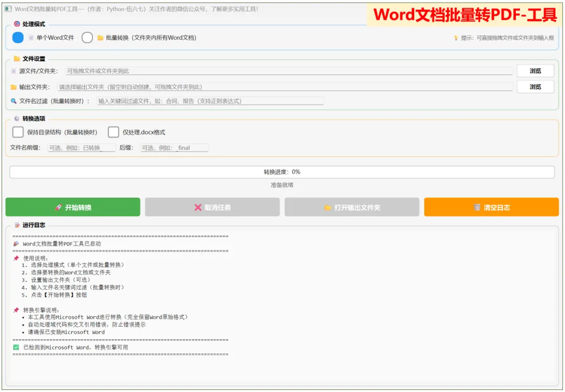Image resolution: width=565 pixels, height=392 pixels.
Task: Click the filename filter input field
Action: click(x=210, y=101)
